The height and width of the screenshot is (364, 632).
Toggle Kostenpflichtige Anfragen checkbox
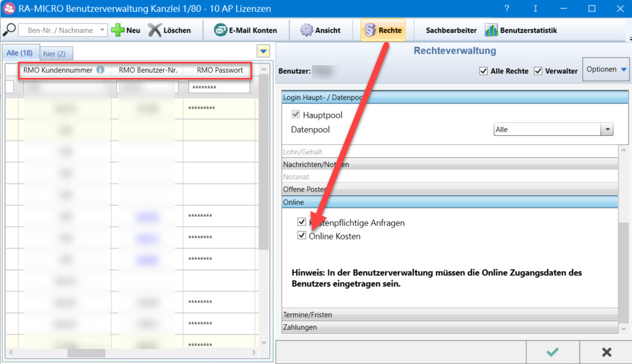(x=301, y=222)
